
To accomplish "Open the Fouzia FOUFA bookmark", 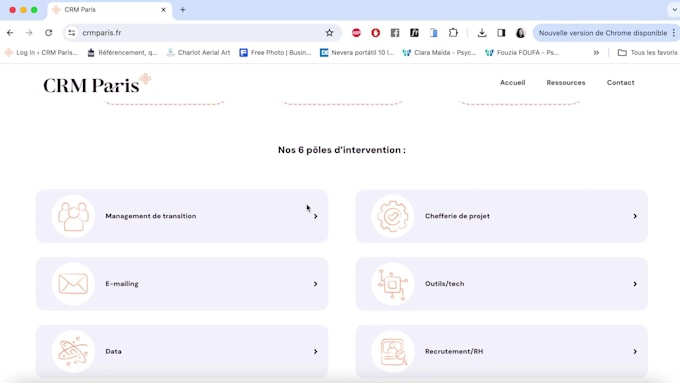I will click(x=522, y=52).
